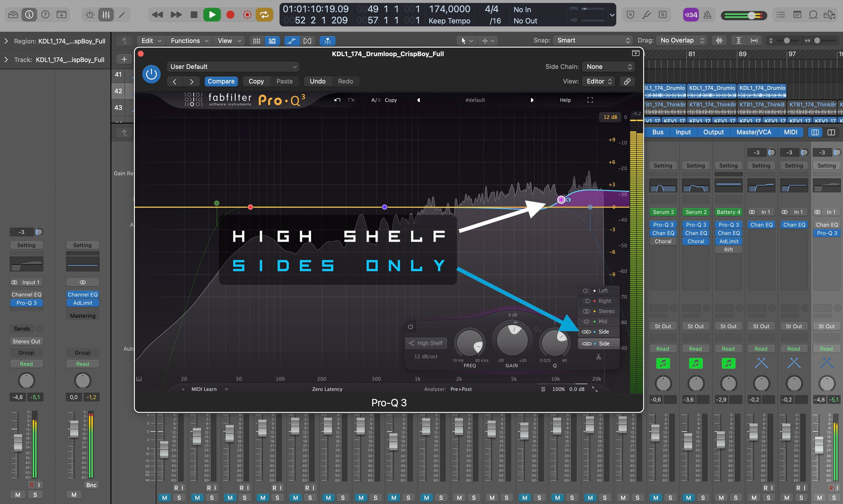Toggle the Flex show/hide icon
Image resolution: width=843 pixels, height=504 pixels.
pyautogui.click(x=307, y=41)
